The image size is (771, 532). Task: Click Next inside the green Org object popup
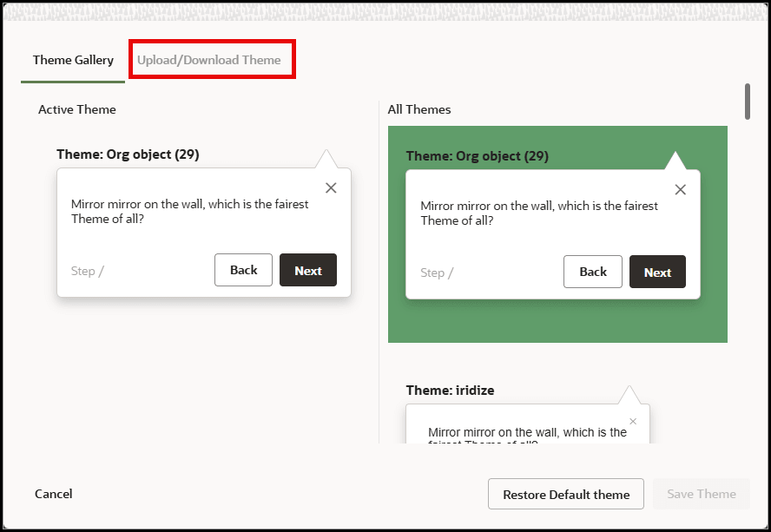[657, 272]
